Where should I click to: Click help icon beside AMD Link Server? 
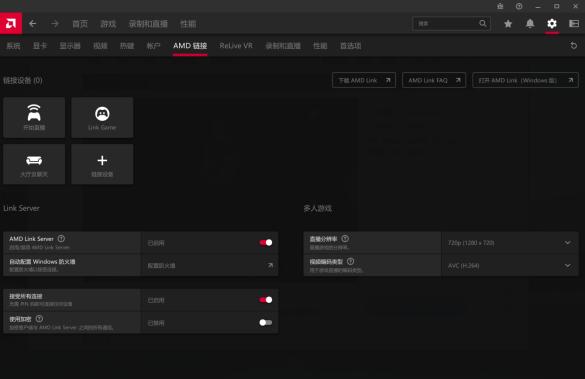tap(61, 238)
